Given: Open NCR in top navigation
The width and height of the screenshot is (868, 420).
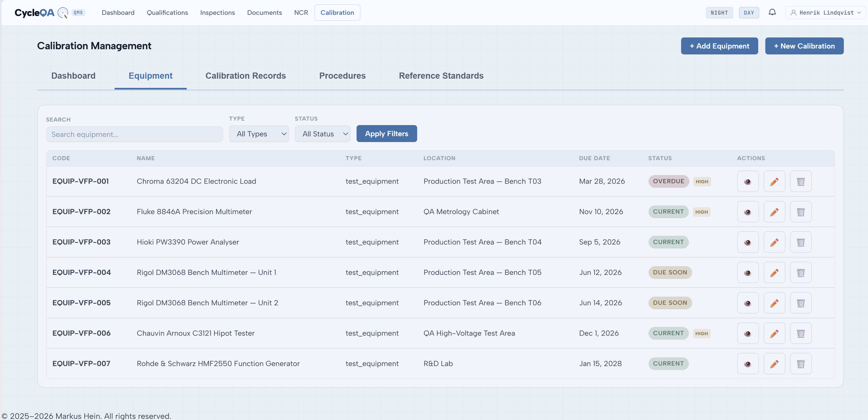Looking at the screenshot, I should pos(301,13).
